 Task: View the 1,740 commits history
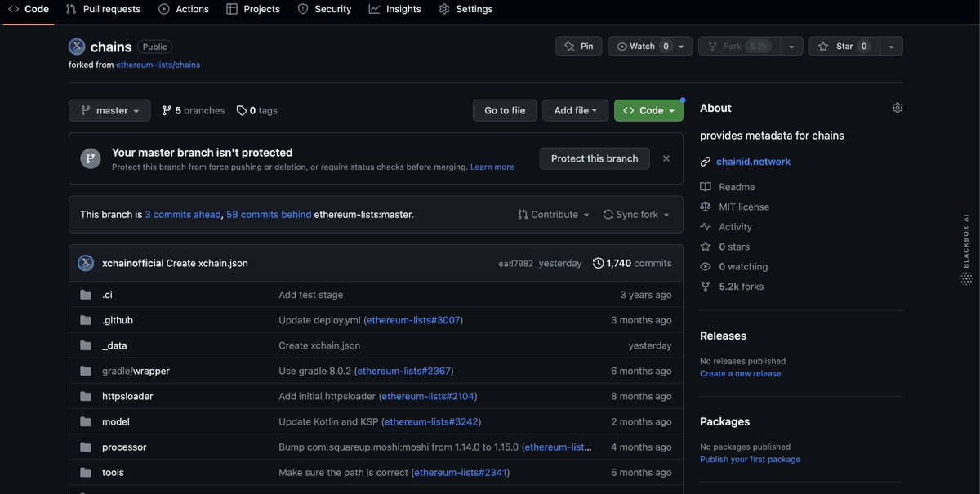pyautogui.click(x=632, y=263)
